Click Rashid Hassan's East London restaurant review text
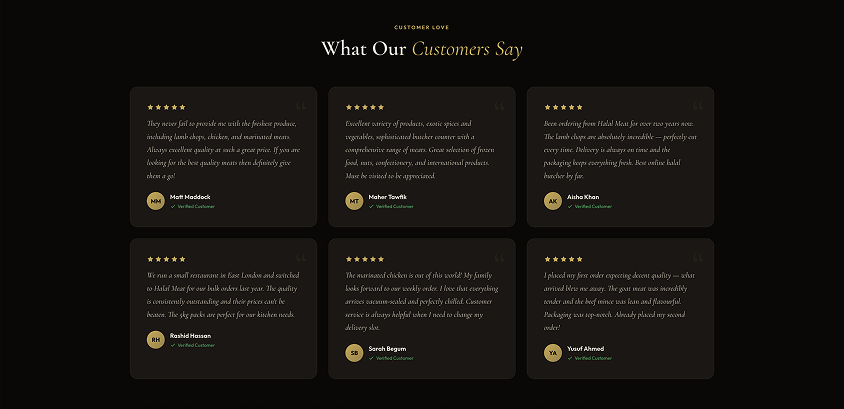Image resolution: width=844 pixels, height=409 pixels. point(222,295)
